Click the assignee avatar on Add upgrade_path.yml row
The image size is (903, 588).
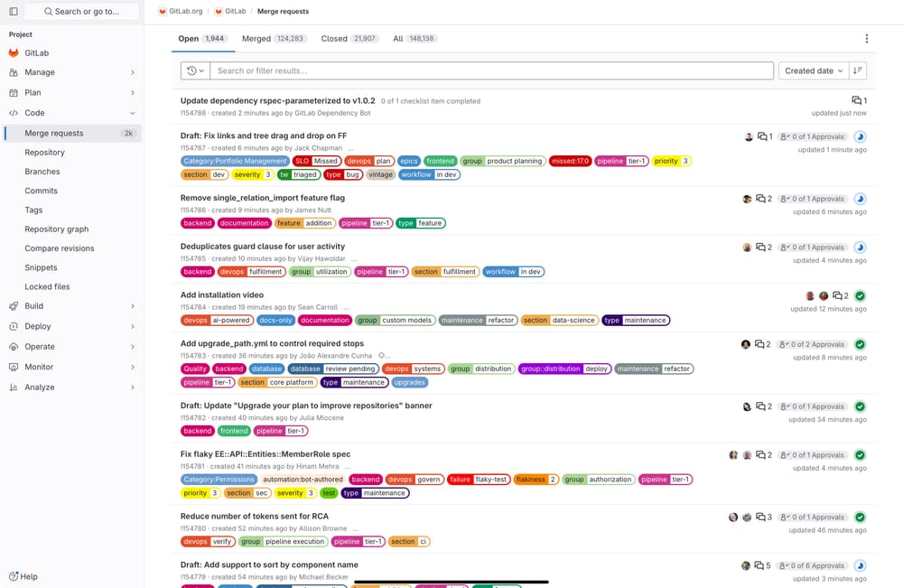[x=746, y=344]
